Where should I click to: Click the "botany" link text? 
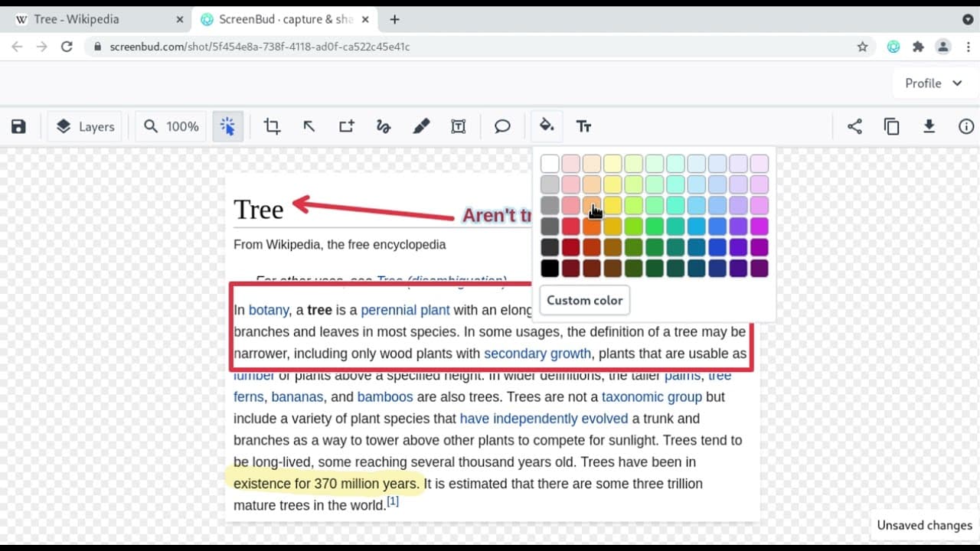(269, 310)
